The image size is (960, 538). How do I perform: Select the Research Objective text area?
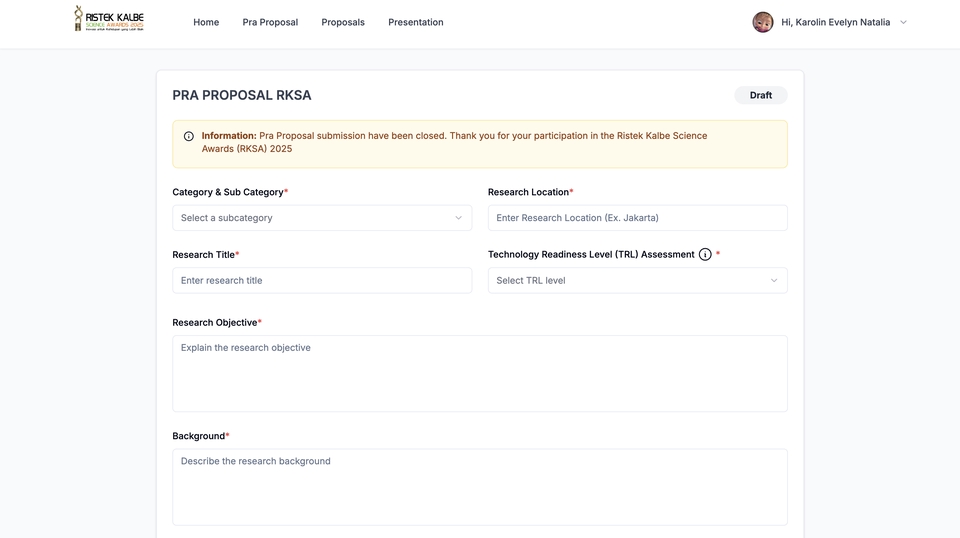point(479,373)
